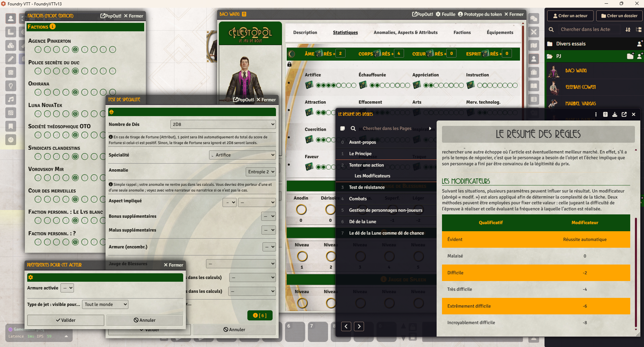Open the Nombre de Dés dropdown
Screen dimensions: 644x347
click(x=223, y=124)
